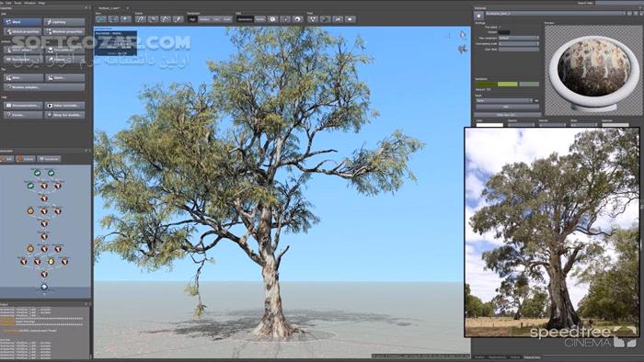Select the grey-green variation swatch

529,84
